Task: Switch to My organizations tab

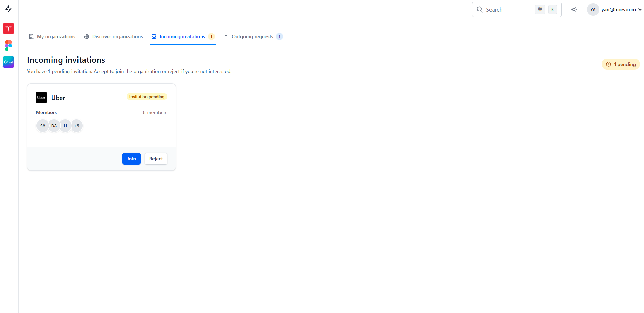Action: coord(52,37)
